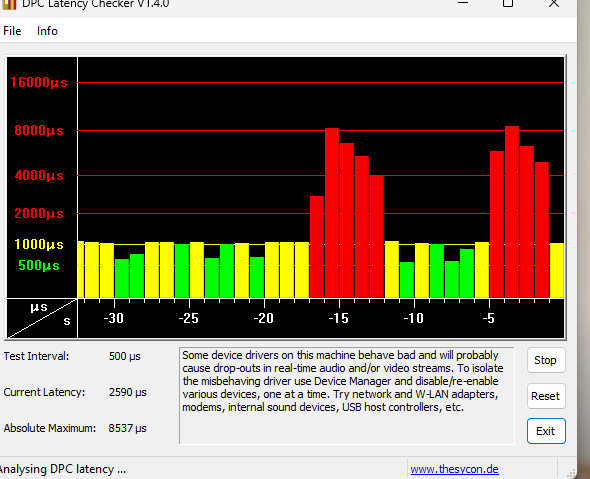Click the driver warning message text box

coord(347,395)
